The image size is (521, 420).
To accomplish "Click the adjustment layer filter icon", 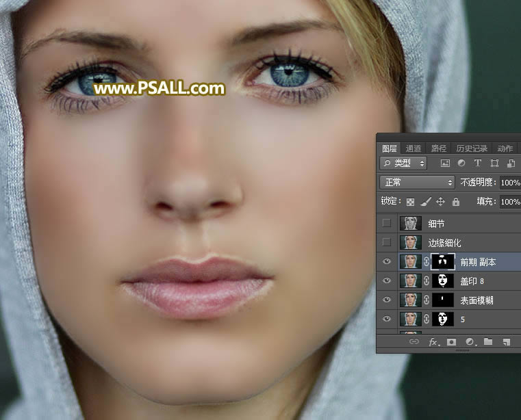I will pos(461,163).
